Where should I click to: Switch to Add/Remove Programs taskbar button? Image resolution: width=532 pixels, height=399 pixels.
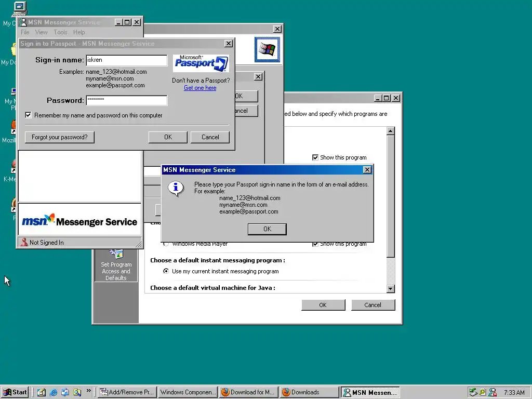pyautogui.click(x=127, y=392)
